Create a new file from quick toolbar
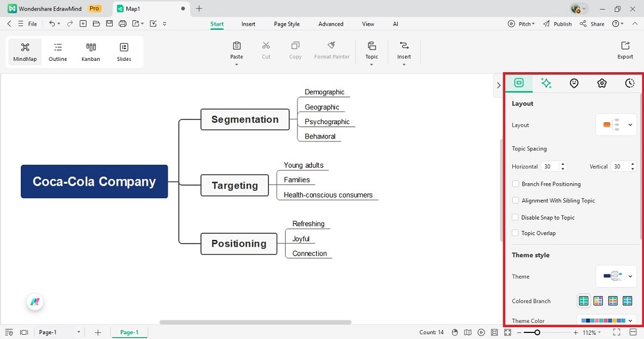 click(x=83, y=24)
